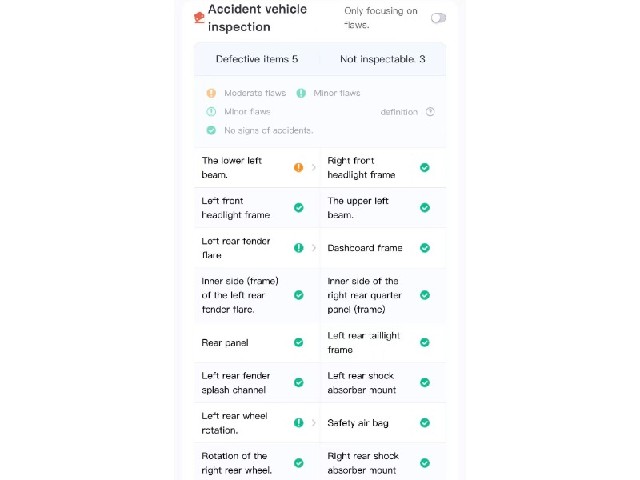
Task: Click the 'definition' link
Action: [399, 112]
